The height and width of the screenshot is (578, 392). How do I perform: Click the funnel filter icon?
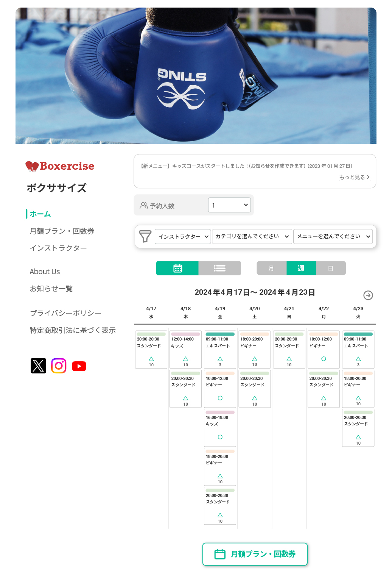[x=145, y=236]
